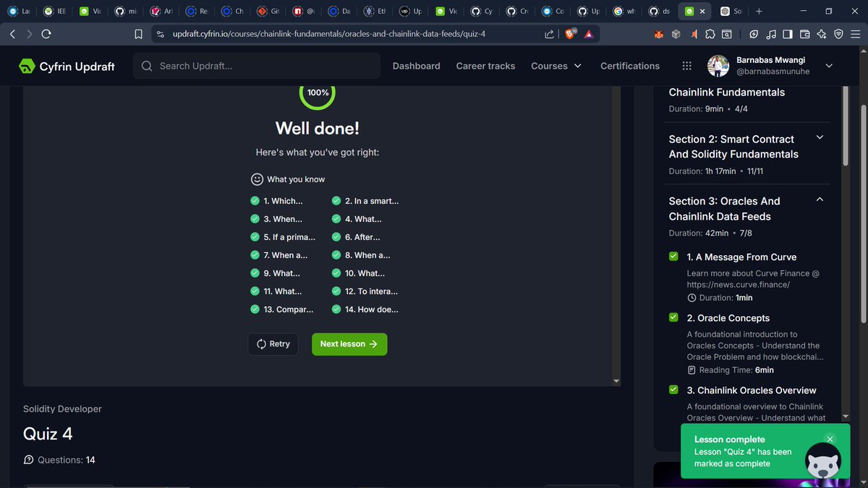
Task: Click the orange speaker extension icon
Action: pos(693,34)
